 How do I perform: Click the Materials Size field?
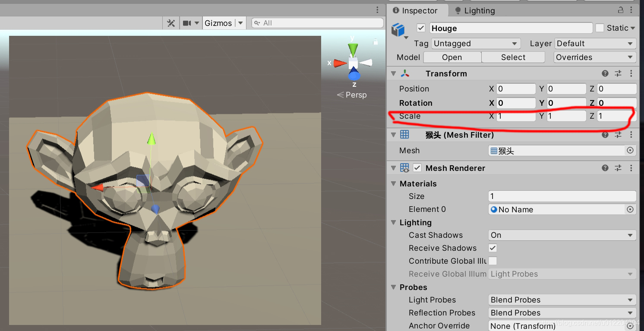[562, 196]
